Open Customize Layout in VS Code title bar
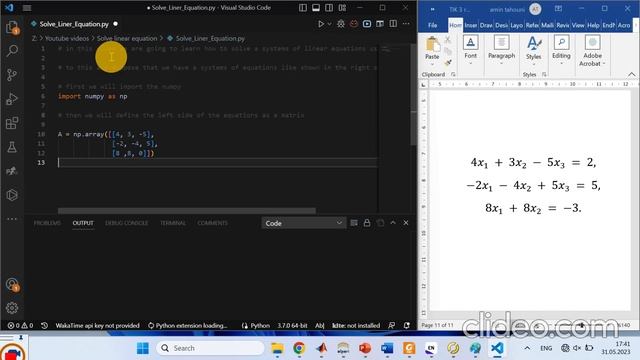Image resolution: width=640 pixels, height=360 pixels. [342, 8]
